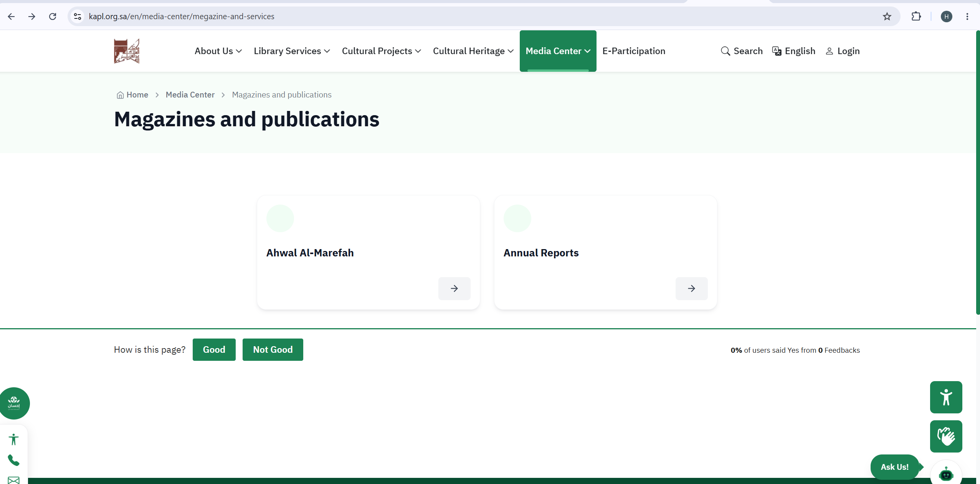Screen dimensions: 980x484
Task: Click the Home breadcrumb icon
Action: [120, 95]
